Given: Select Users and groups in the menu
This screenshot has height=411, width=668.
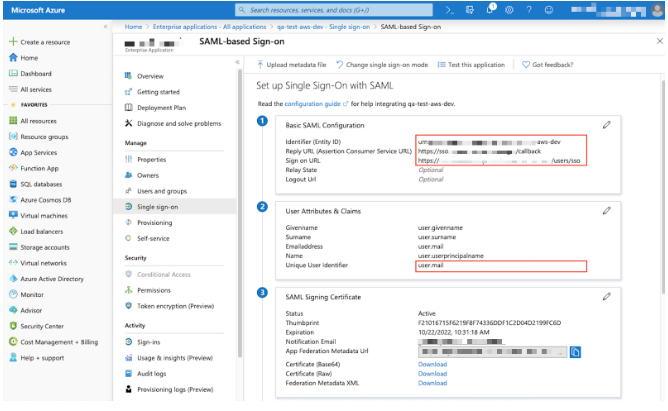Looking at the screenshot, I should click(x=161, y=190).
